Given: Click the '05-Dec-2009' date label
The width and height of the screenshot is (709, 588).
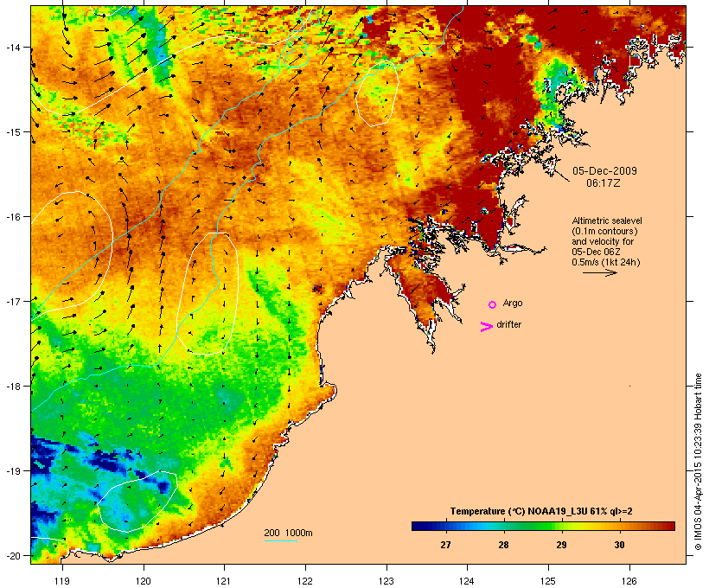Looking at the screenshot, I should click(x=604, y=171).
